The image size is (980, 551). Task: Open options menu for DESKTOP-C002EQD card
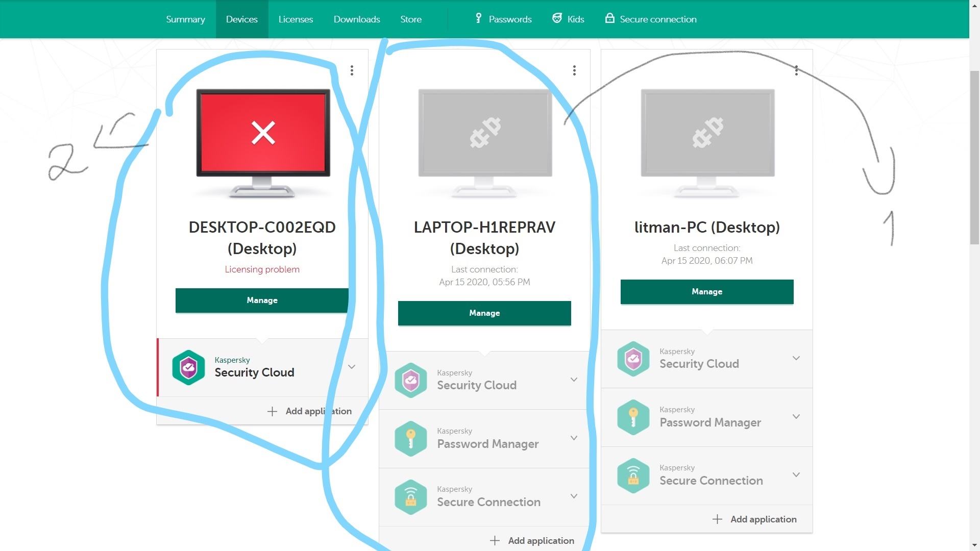352,70
